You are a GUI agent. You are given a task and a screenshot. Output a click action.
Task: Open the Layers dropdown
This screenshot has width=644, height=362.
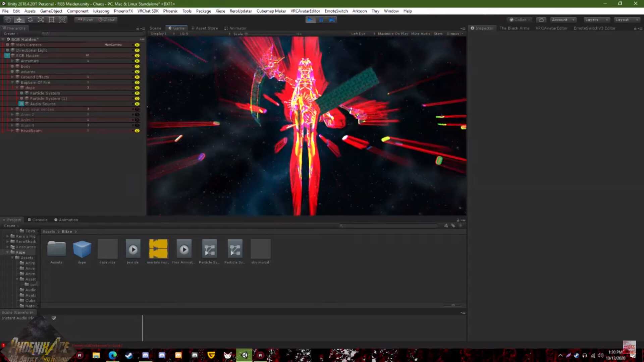596,20
